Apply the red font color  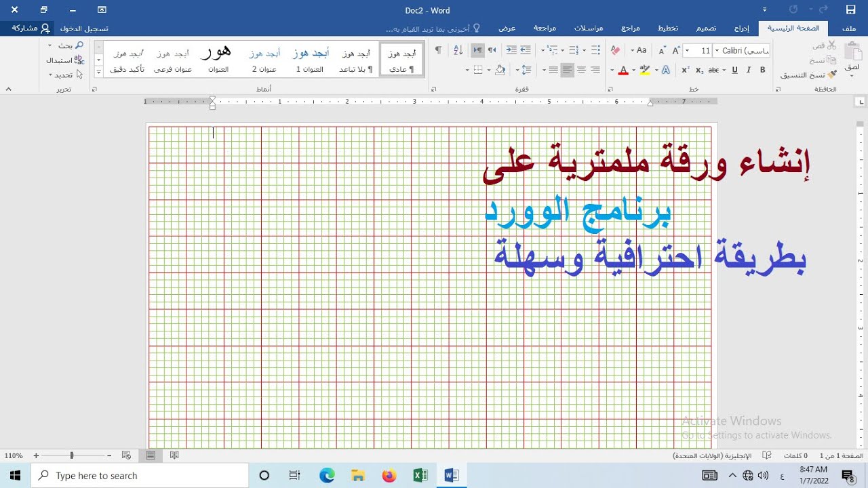(623, 70)
